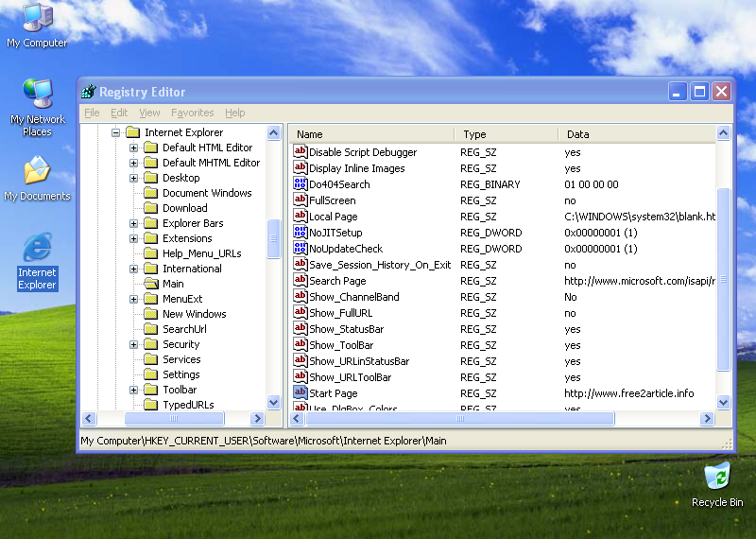The image size is (756, 539).
Task: Click the registry path in status bar
Action: tap(264, 441)
